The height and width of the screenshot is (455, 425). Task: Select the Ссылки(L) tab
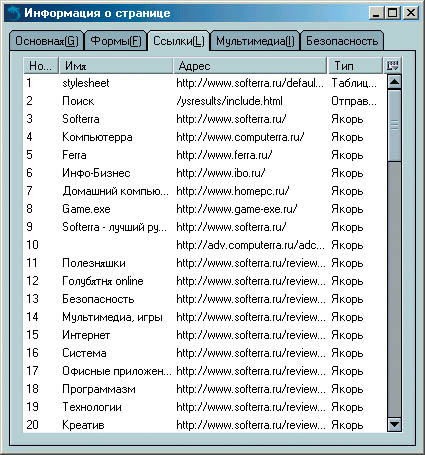[179, 41]
